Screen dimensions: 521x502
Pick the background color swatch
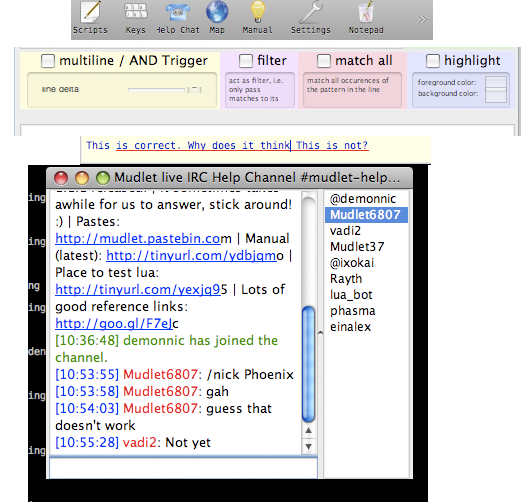[x=496, y=95]
